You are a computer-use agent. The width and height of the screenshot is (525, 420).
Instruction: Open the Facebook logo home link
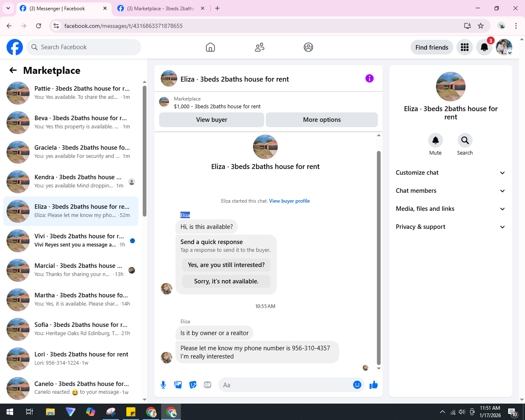15,47
